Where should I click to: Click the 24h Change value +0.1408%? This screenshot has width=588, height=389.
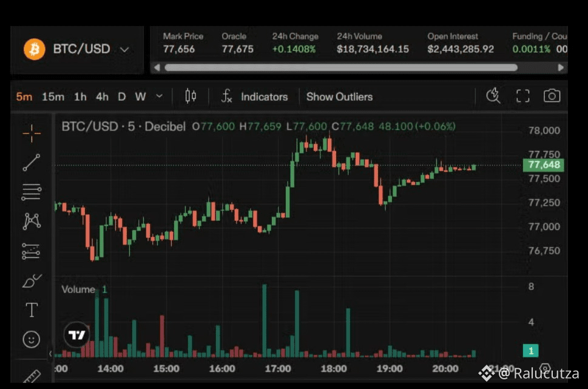294,49
